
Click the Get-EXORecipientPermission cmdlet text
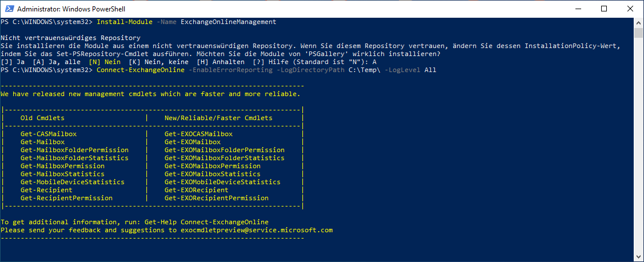(217, 198)
